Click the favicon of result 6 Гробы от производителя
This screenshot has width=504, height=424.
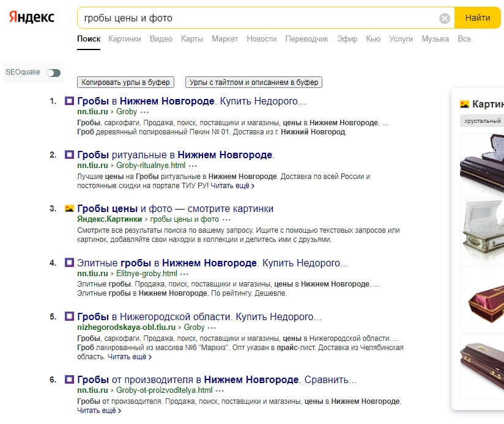69,379
